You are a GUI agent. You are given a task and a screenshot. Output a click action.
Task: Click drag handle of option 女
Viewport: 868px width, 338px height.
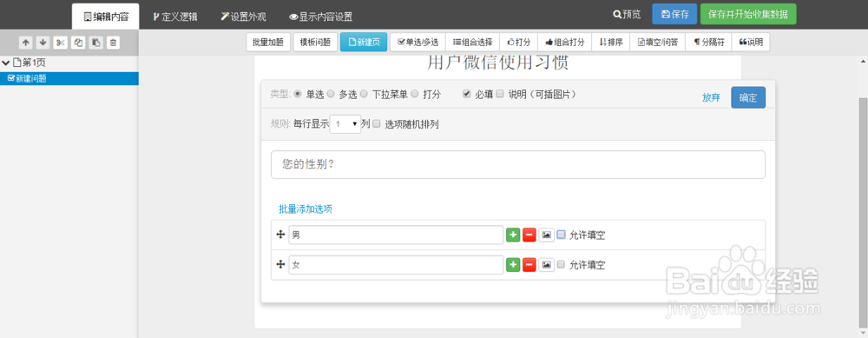coord(280,265)
